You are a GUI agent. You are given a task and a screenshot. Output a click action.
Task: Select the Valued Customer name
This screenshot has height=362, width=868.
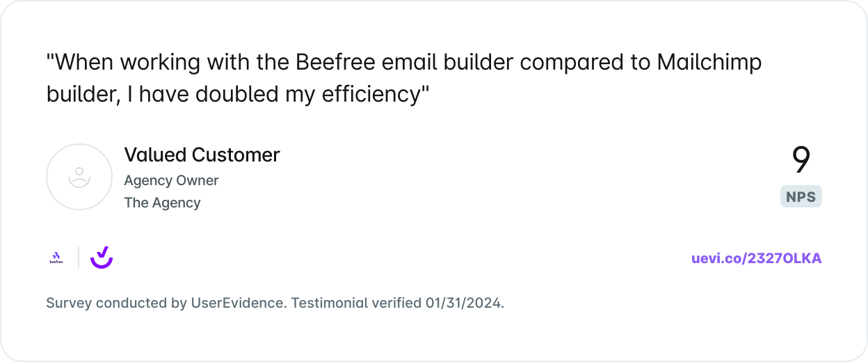click(202, 155)
